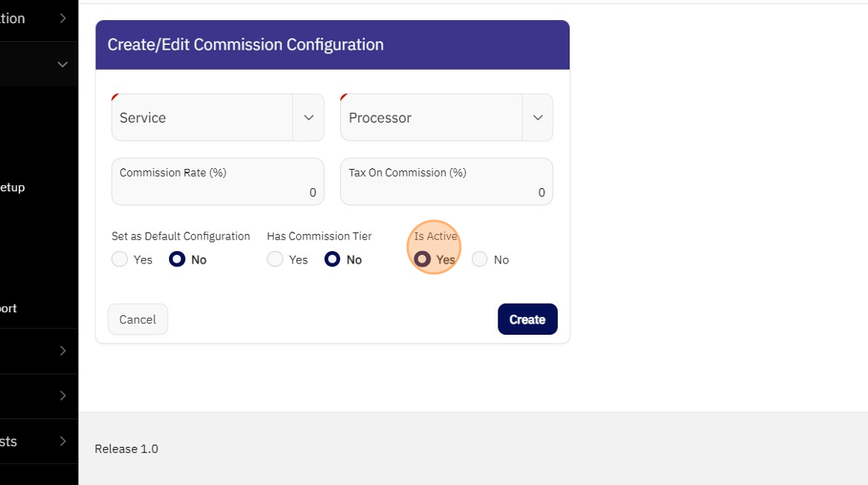Open the Processor dropdown arrow
This screenshot has width=868, height=485.
538,118
